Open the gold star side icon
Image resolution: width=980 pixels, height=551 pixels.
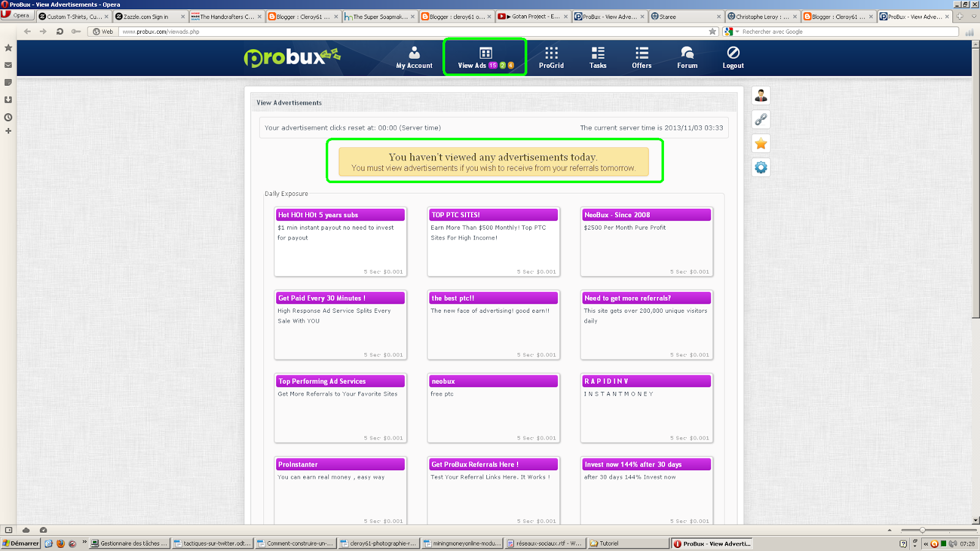pos(761,143)
